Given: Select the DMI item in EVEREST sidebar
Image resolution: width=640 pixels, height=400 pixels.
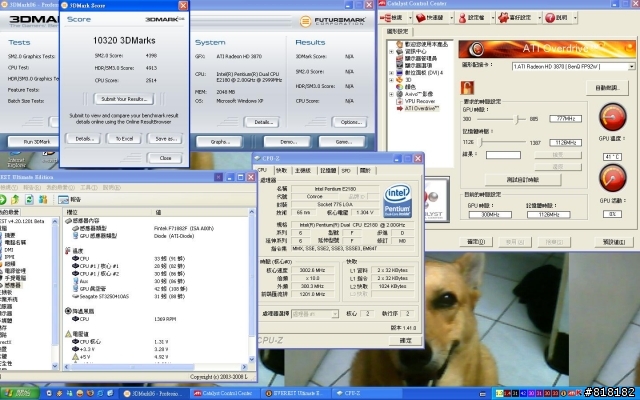Looking at the screenshot, I should click(x=7, y=249).
